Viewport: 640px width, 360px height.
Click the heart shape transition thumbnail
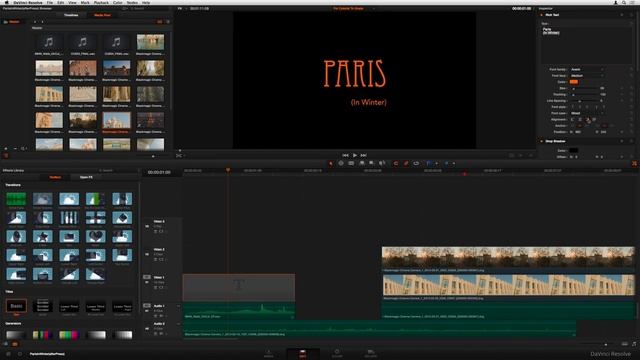tap(96, 236)
